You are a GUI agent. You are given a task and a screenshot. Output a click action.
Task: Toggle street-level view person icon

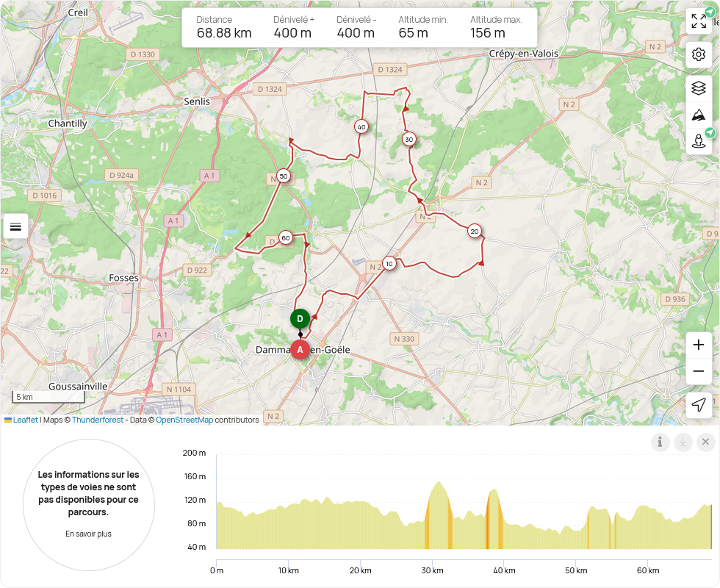(x=699, y=140)
